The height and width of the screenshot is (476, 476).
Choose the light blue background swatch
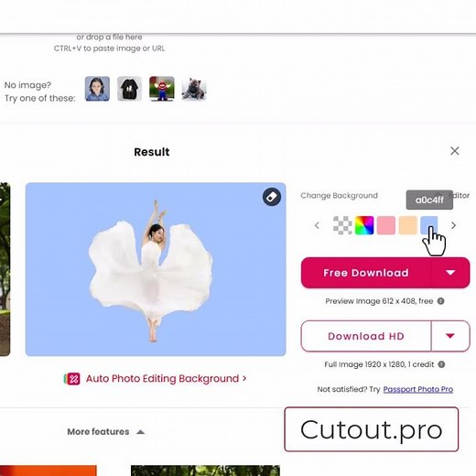pos(429,225)
